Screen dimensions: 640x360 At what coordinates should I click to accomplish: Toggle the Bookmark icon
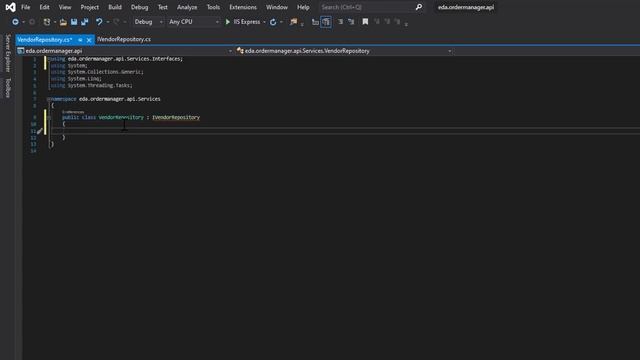(365, 22)
